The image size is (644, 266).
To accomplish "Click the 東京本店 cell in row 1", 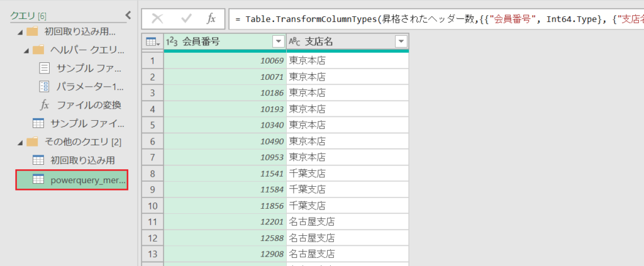I will (x=347, y=61).
